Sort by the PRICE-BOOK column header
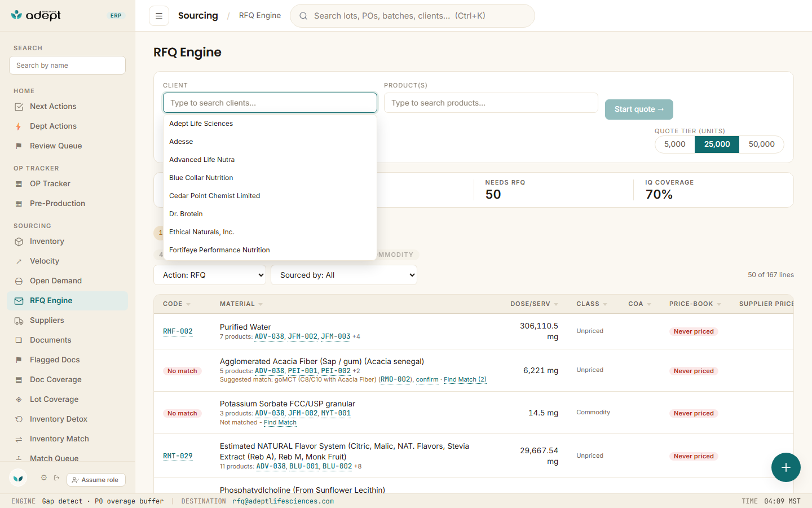 (695, 304)
